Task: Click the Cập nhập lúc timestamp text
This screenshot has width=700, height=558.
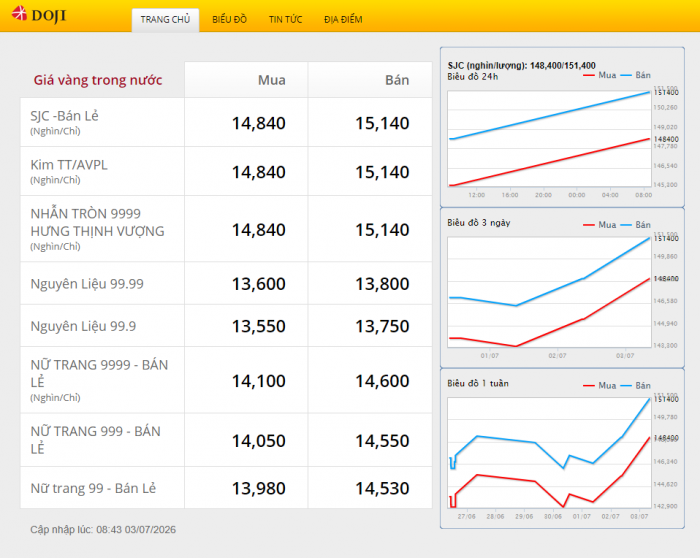Action: [x=103, y=530]
